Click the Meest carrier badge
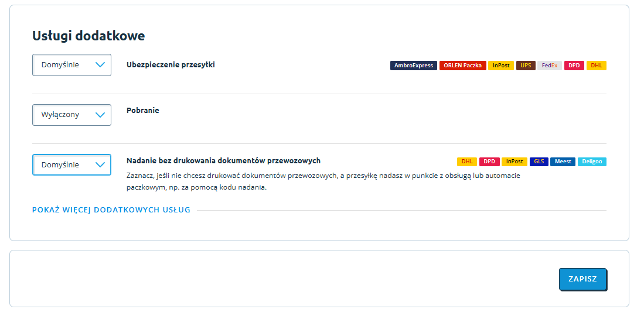The image size is (644, 316). 563,162
